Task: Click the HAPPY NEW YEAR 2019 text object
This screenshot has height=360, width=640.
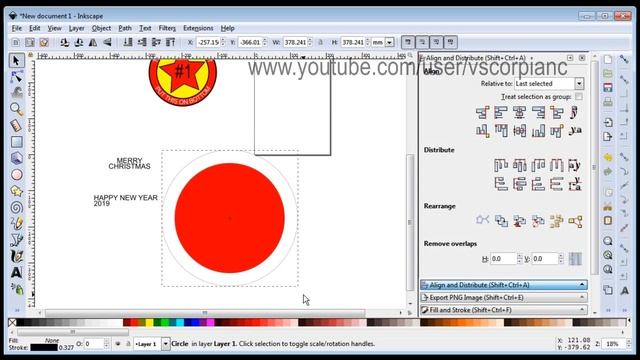Action: (x=125, y=200)
